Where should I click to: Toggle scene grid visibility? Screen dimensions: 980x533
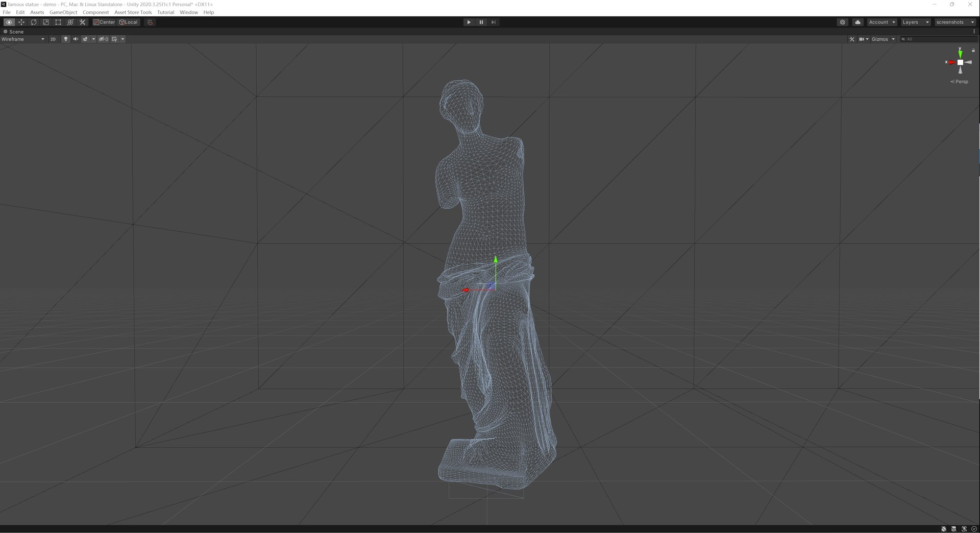(114, 39)
